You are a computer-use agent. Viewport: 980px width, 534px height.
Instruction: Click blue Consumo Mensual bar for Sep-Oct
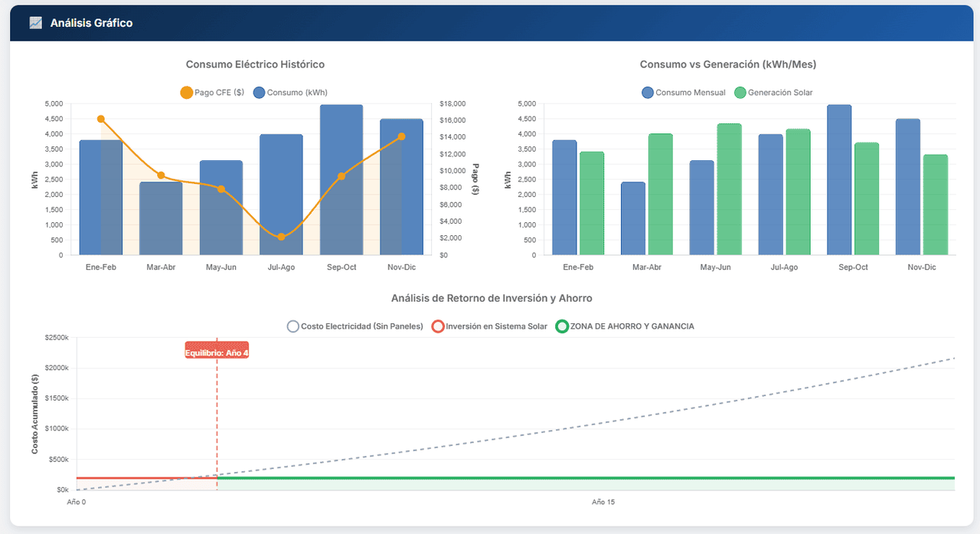click(x=839, y=180)
